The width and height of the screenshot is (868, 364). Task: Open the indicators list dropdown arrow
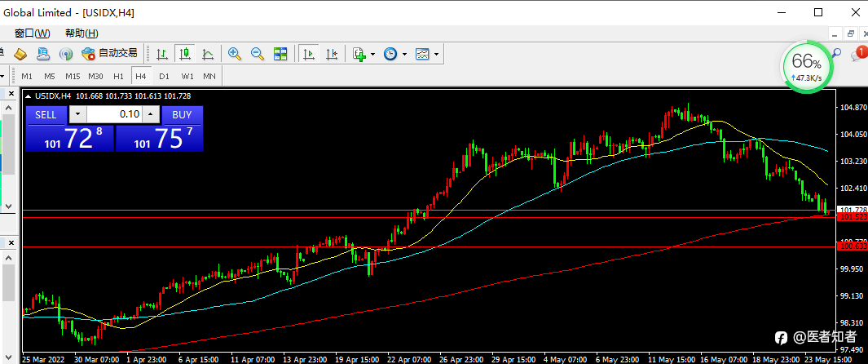372,55
